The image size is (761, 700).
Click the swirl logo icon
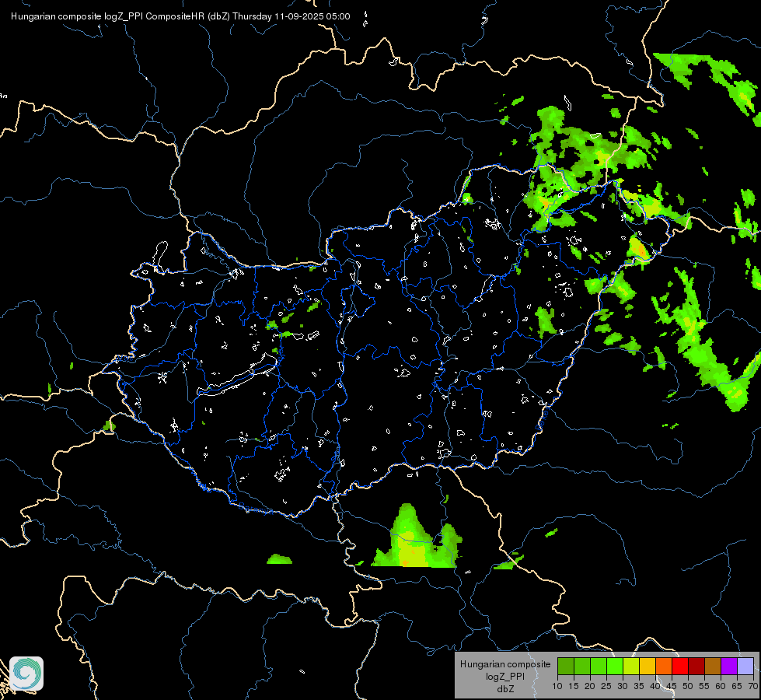[x=26, y=674]
